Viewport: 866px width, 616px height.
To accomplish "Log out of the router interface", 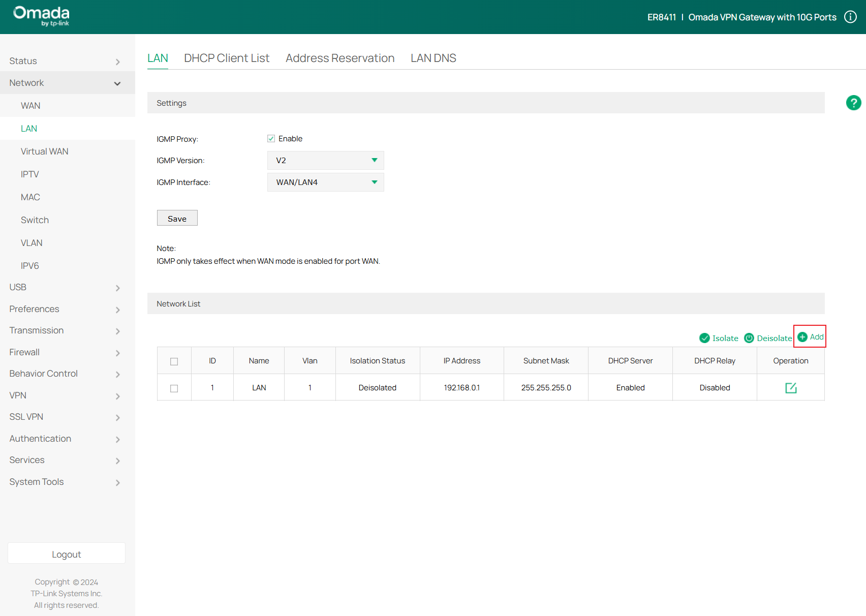I will (66, 553).
